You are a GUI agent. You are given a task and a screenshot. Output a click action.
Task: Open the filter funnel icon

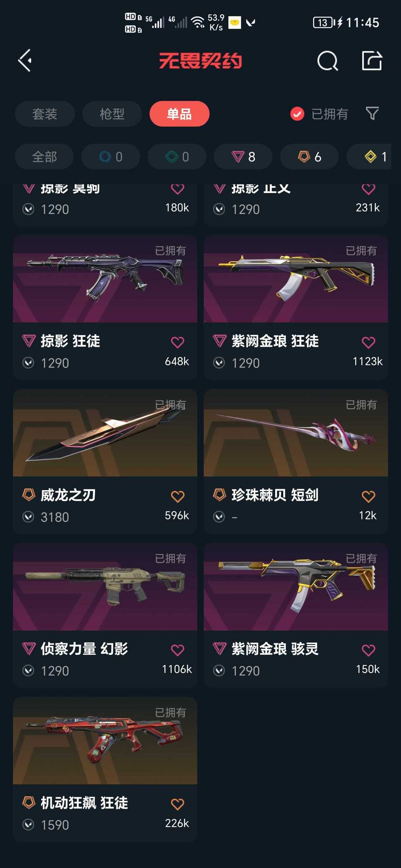(x=372, y=114)
